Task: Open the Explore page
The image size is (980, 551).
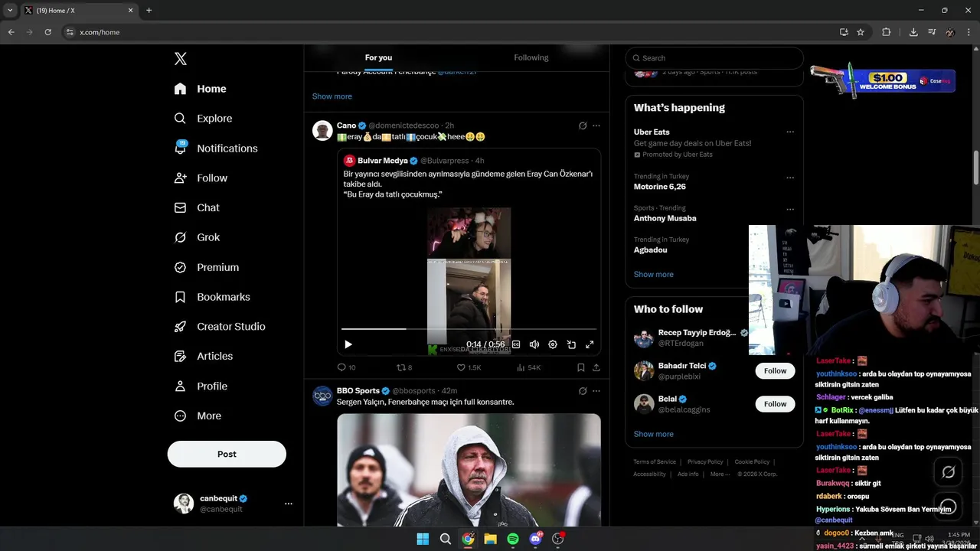Action: tap(203, 119)
